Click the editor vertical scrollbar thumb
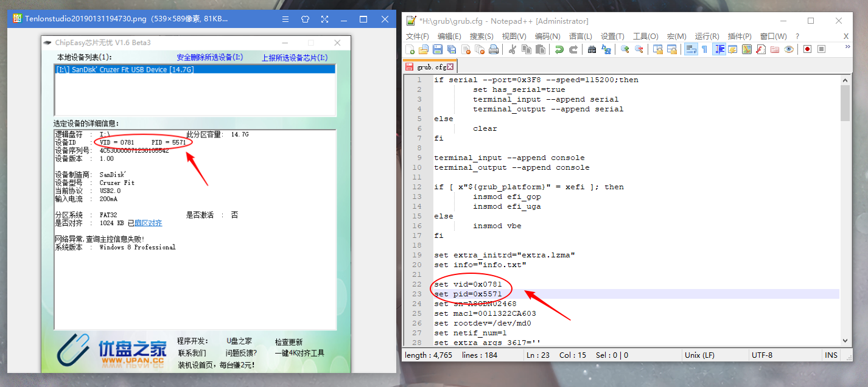Image resolution: width=868 pixels, height=387 pixels. [845, 103]
